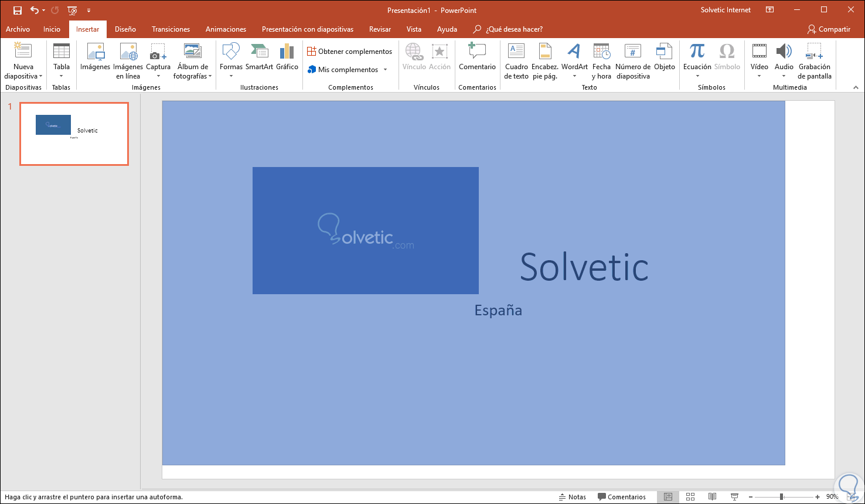Image resolution: width=865 pixels, height=504 pixels.
Task: Insert Audio clip
Action: point(784,61)
